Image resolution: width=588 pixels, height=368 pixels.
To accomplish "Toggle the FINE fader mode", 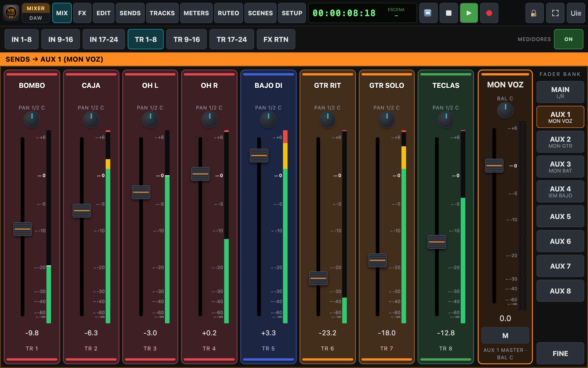I will pyautogui.click(x=560, y=353).
